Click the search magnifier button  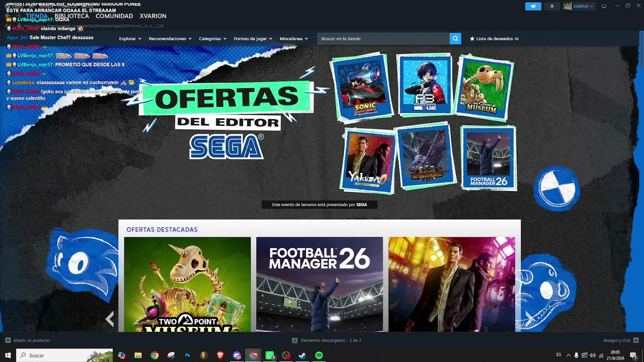(455, 39)
